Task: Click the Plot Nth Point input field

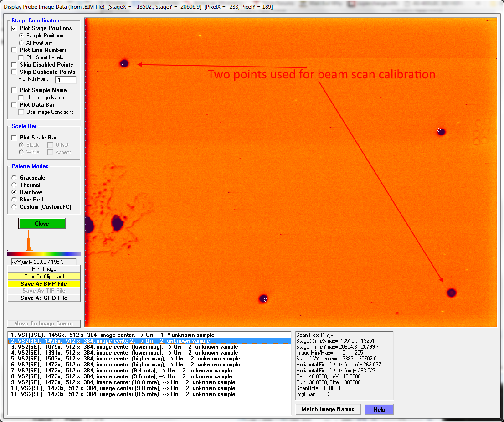Action: pyautogui.click(x=65, y=80)
